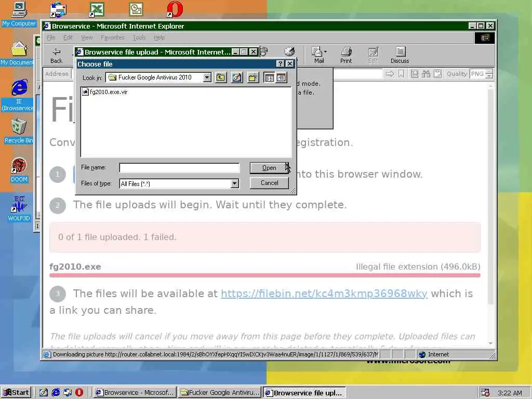Click the History toolbar icon
Viewport: 532px width, 399px height.
[289, 51]
